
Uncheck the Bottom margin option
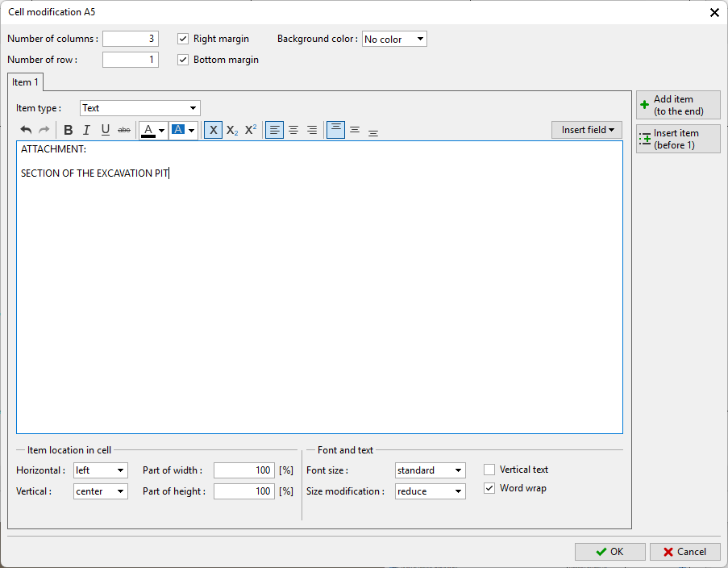pyautogui.click(x=183, y=60)
